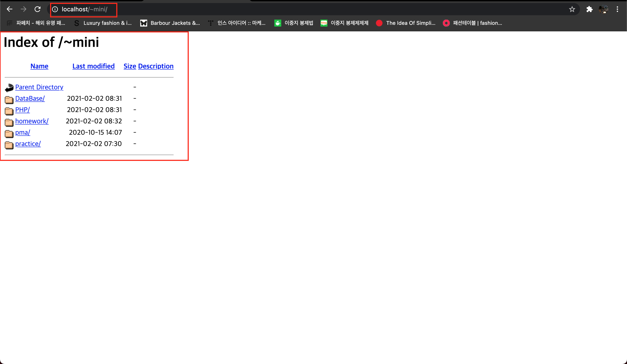The image size is (627, 364).
Task: Open the practice/ directory link
Action: pos(28,144)
